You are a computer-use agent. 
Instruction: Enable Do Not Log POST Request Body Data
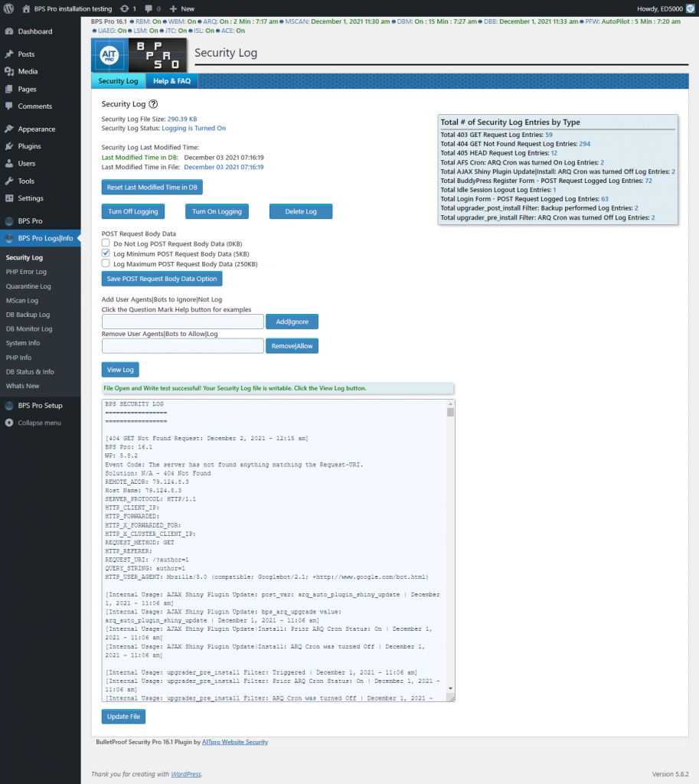click(x=105, y=243)
